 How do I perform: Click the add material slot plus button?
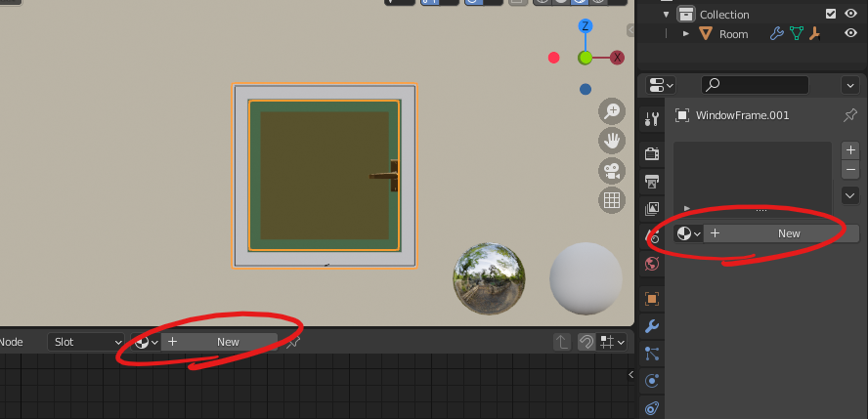[x=850, y=150]
